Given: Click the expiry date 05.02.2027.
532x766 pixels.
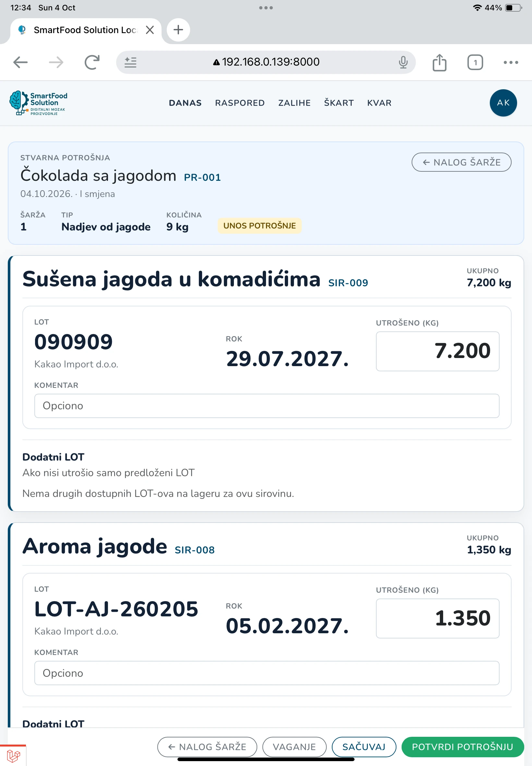Looking at the screenshot, I should pos(287,626).
